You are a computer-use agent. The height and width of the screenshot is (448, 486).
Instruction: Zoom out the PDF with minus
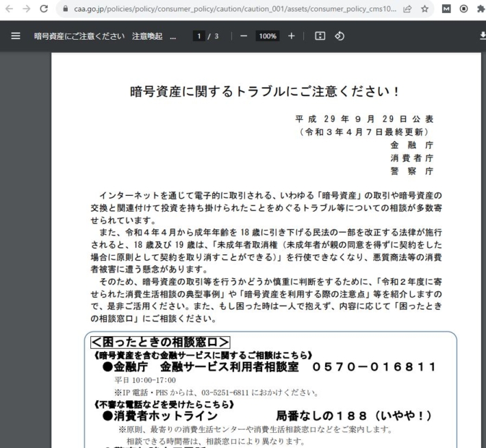pos(244,36)
